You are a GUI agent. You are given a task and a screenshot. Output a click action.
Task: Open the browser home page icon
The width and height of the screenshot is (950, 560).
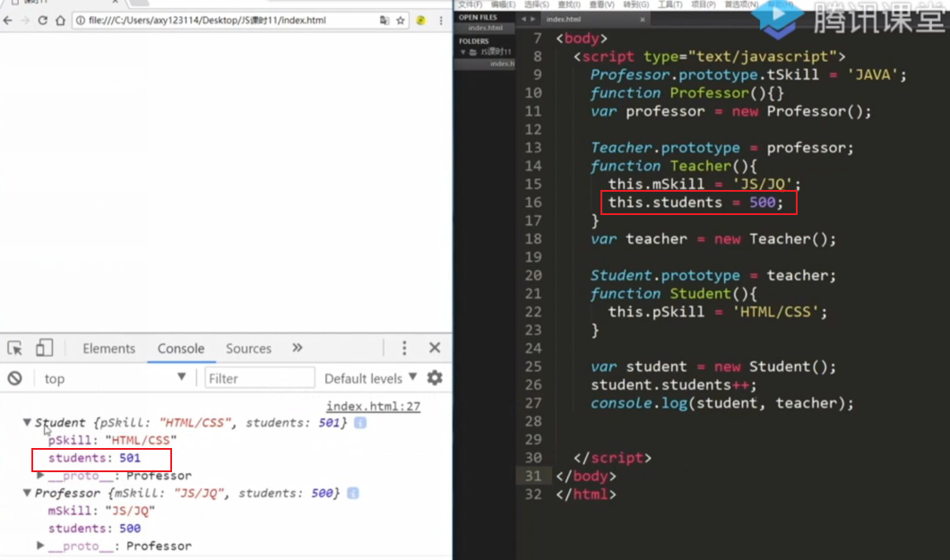(x=60, y=20)
